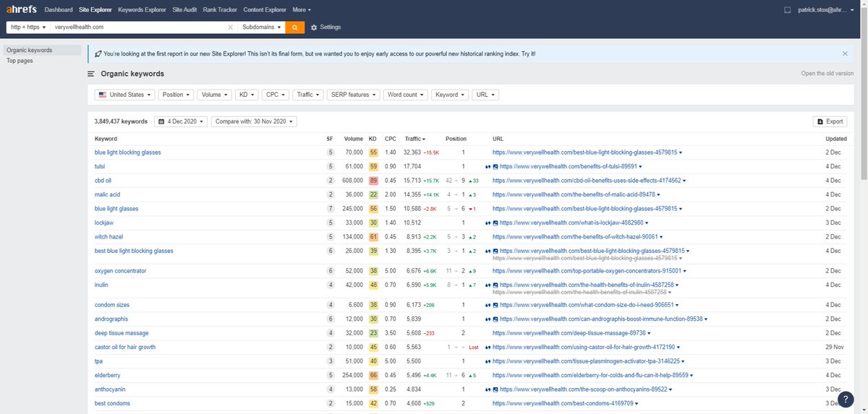Click Open the old version link
This screenshot has height=414, width=868.
pyautogui.click(x=827, y=74)
